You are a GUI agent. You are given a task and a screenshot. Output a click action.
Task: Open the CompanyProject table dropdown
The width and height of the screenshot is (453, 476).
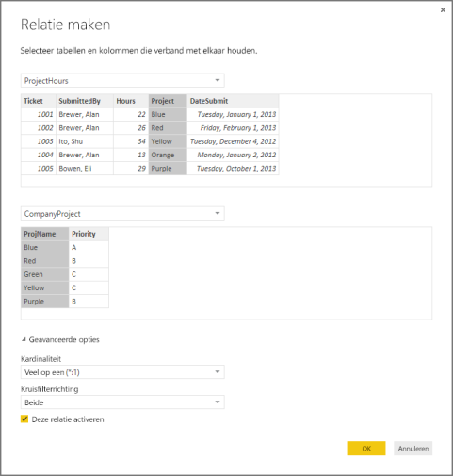tap(122, 214)
